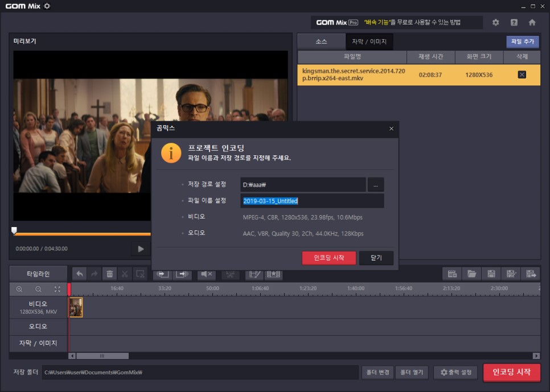550x392 pixels.
Task: Click 폴더 열기 button
Action: (412, 372)
